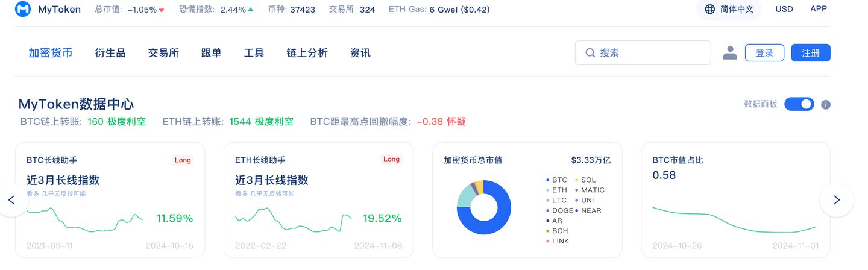Show previous cards with left chevron
This screenshot has width=868, height=270.
click(x=11, y=200)
